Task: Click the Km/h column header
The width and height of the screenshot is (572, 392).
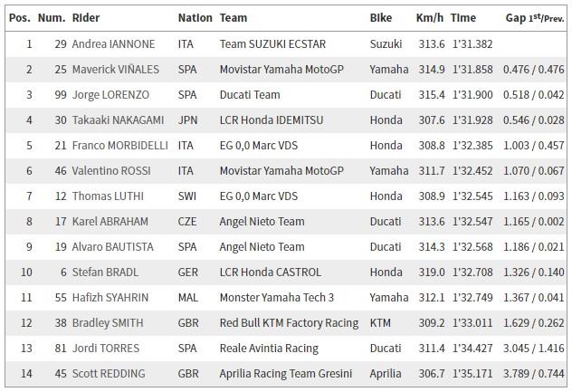Action: [431, 17]
